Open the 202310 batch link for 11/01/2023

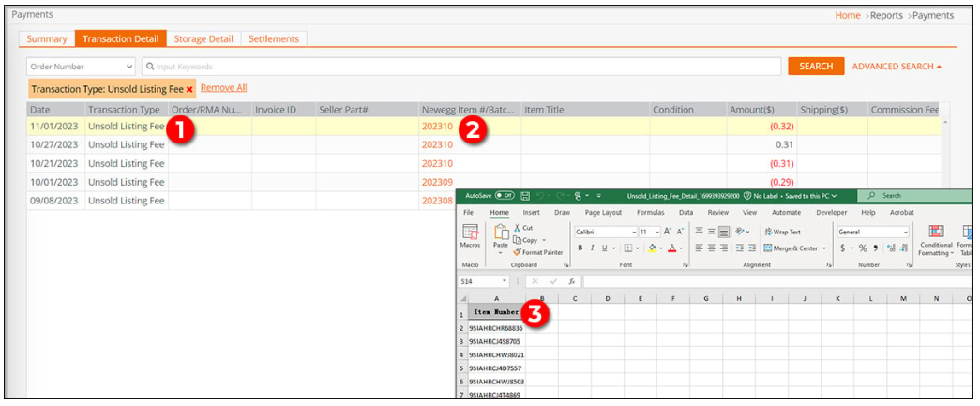438,127
